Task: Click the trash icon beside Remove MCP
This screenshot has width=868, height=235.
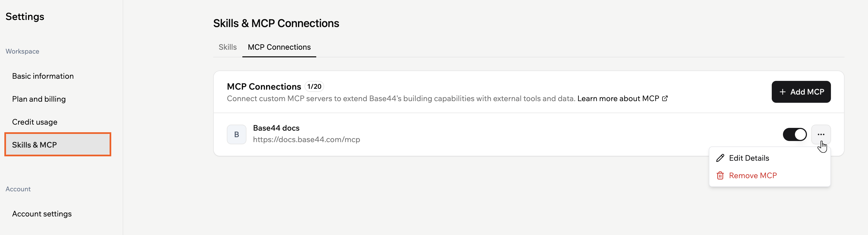Action: pyautogui.click(x=721, y=175)
